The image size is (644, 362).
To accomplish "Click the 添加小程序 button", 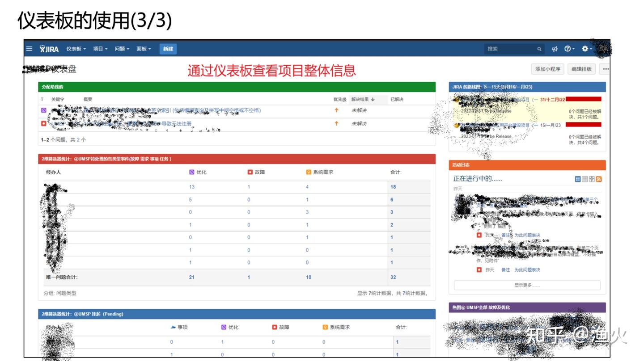I will click(548, 69).
